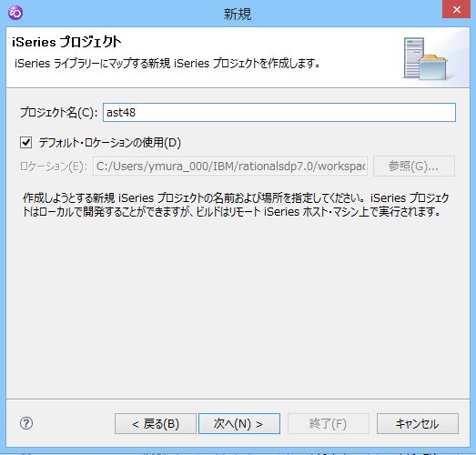Click the プロジェクト名(C): label

click(58, 112)
